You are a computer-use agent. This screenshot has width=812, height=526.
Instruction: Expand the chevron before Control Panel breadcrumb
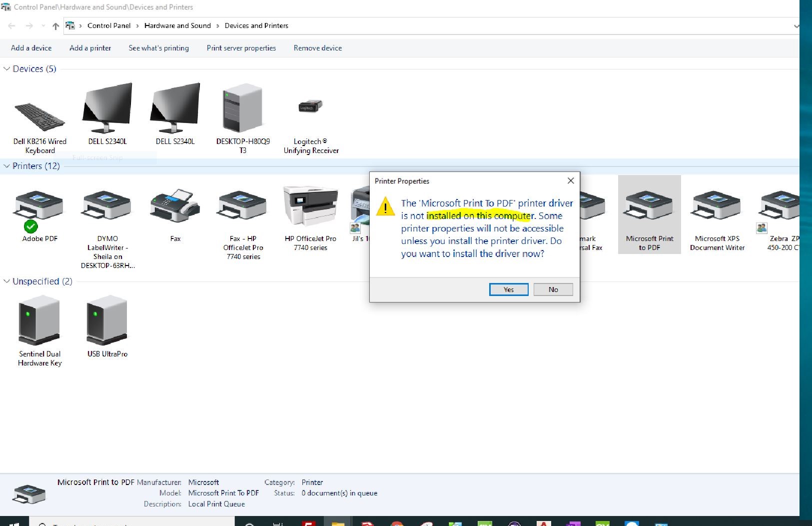click(x=80, y=26)
